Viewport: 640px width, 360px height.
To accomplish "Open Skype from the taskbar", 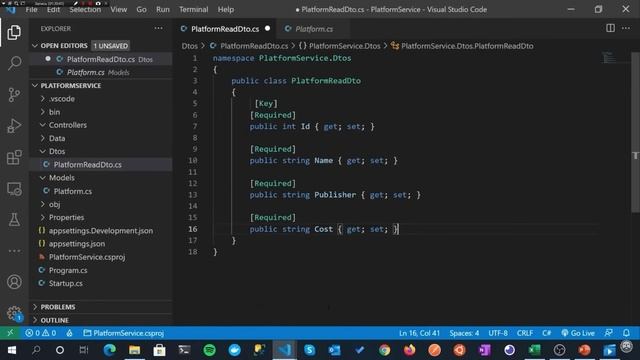I will [x=309, y=350].
